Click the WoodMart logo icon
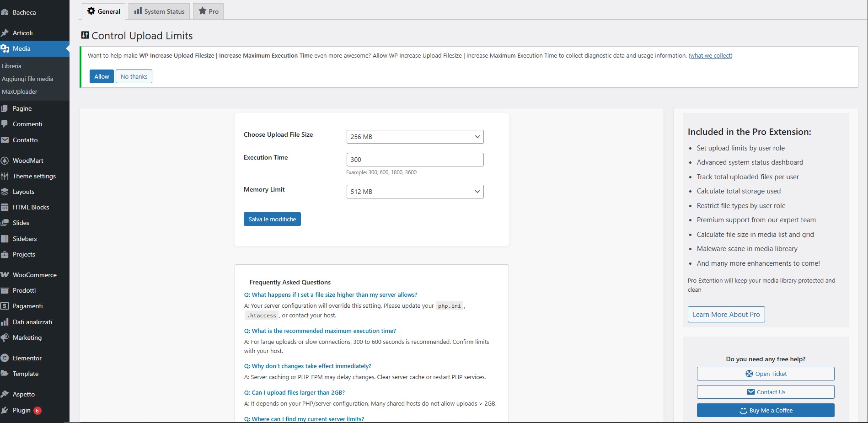 click(x=5, y=161)
